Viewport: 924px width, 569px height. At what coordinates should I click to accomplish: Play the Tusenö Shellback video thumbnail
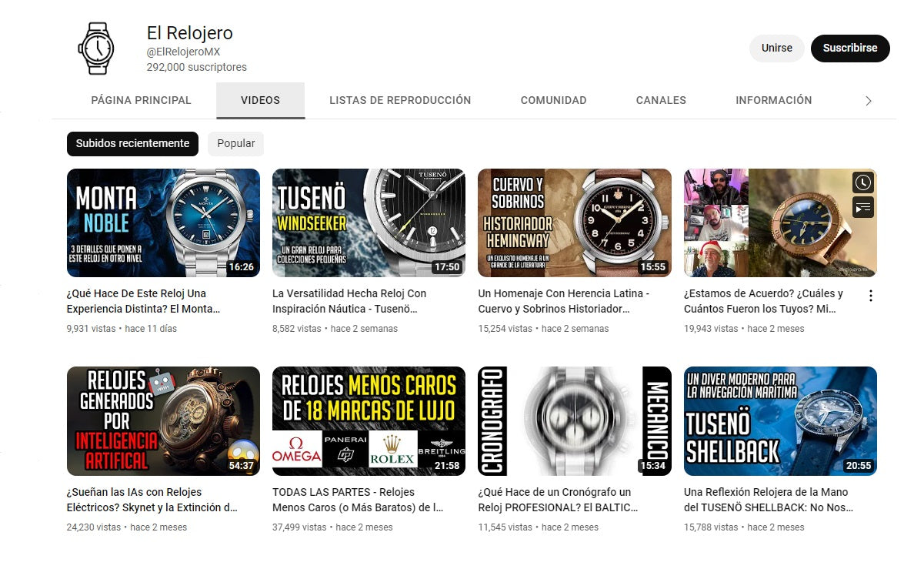coord(780,421)
